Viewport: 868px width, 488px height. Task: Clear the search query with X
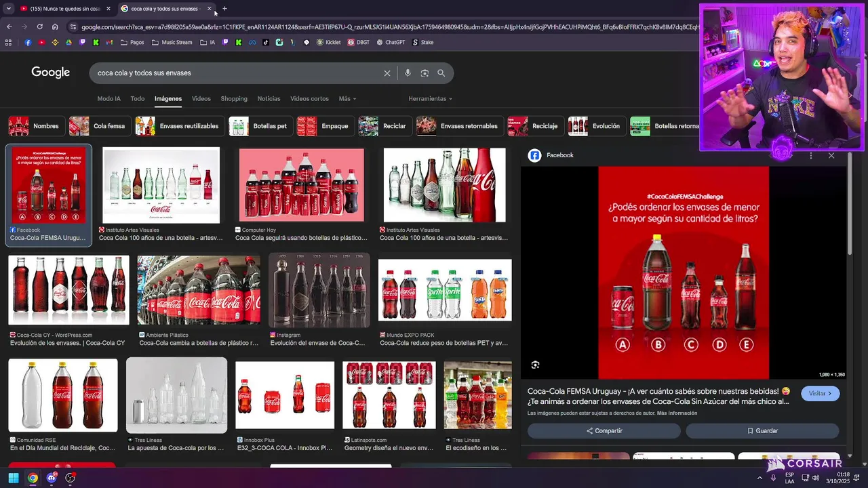point(387,73)
